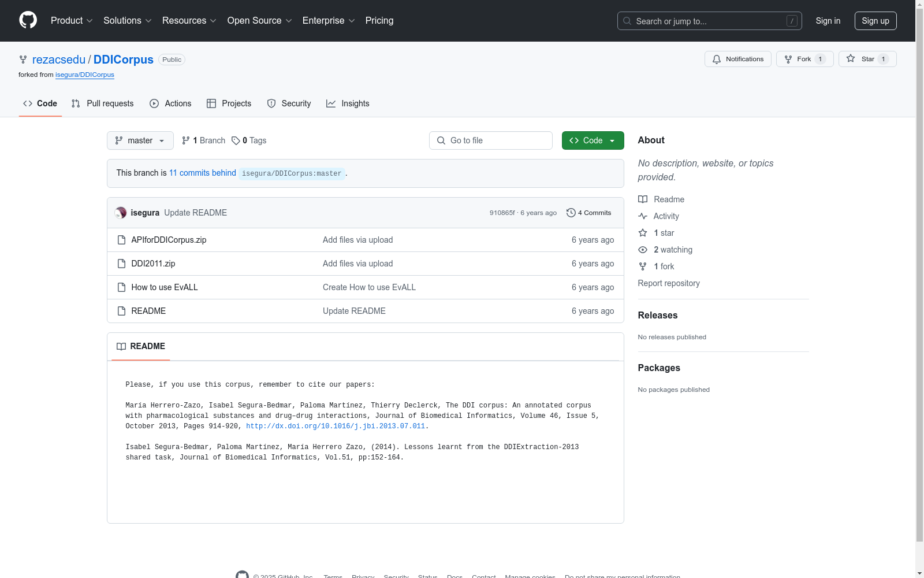Click the tag icon next to 0 Tags
The image size is (924, 578).
(236, 140)
